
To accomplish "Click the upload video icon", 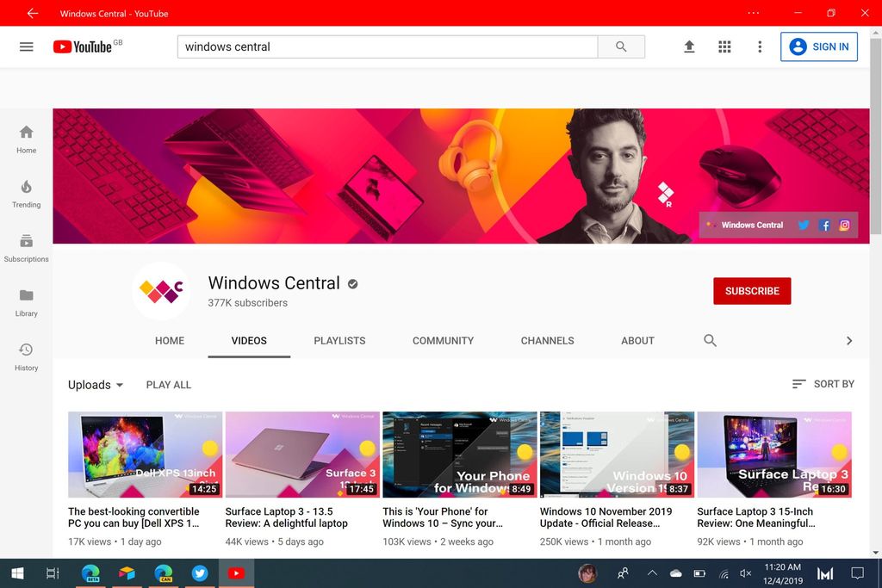I will pyautogui.click(x=689, y=46).
